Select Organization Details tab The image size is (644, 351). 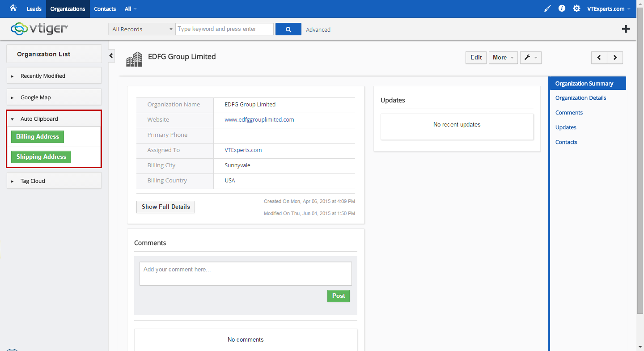tap(581, 98)
